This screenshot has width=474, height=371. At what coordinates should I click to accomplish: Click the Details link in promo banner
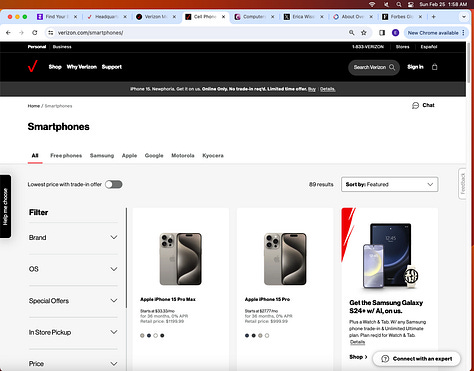(x=328, y=89)
